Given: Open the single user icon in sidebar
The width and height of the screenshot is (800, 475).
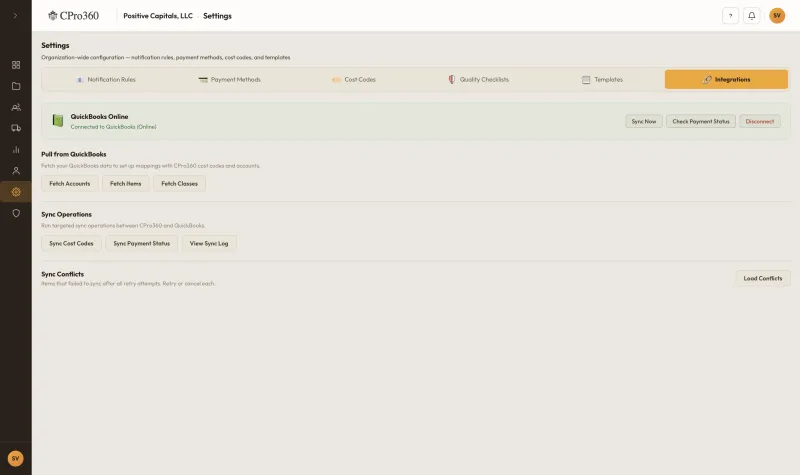Looking at the screenshot, I should point(16,171).
